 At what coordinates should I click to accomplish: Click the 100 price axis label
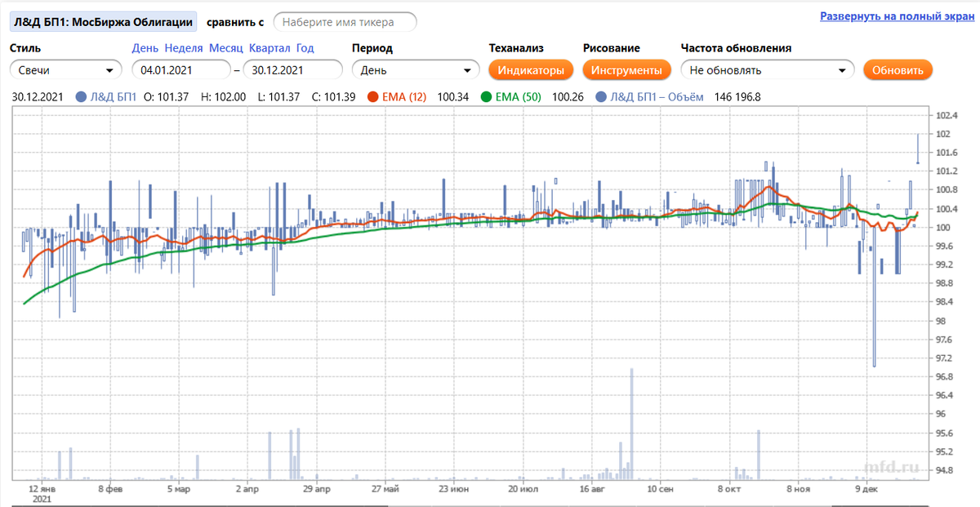click(x=942, y=227)
